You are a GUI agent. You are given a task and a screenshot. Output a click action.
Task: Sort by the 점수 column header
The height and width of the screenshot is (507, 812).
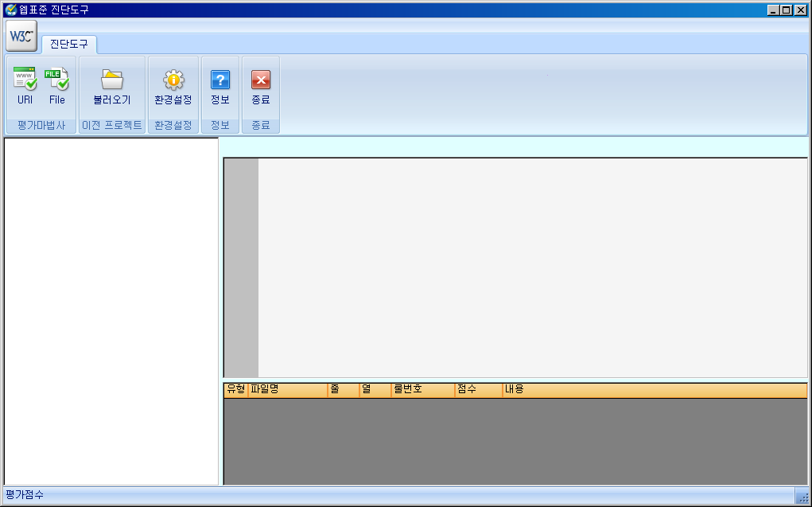pos(478,389)
